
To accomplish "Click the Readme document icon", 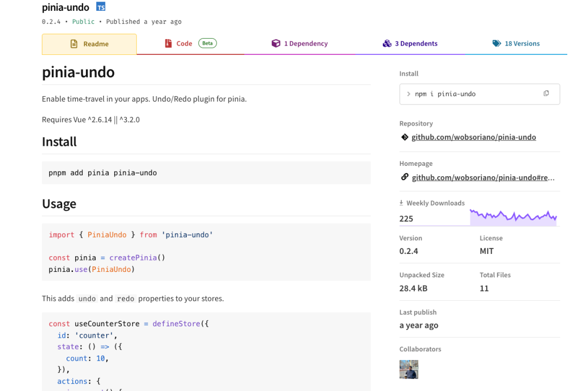I will [x=74, y=44].
